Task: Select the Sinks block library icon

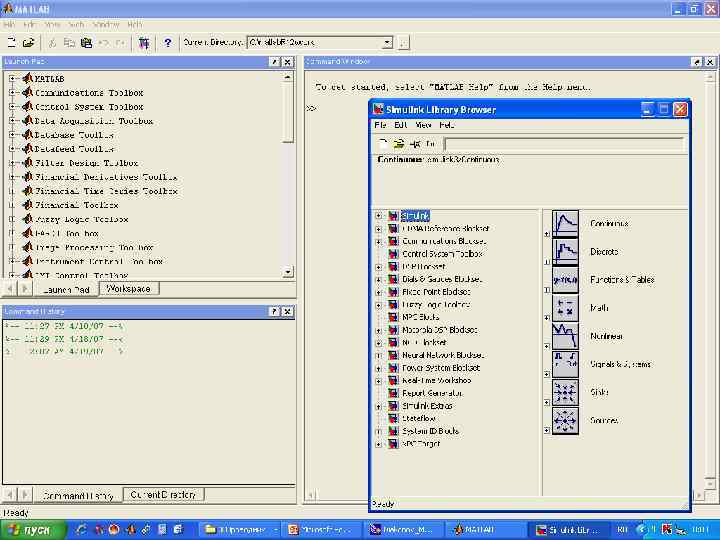Action: coord(565,392)
